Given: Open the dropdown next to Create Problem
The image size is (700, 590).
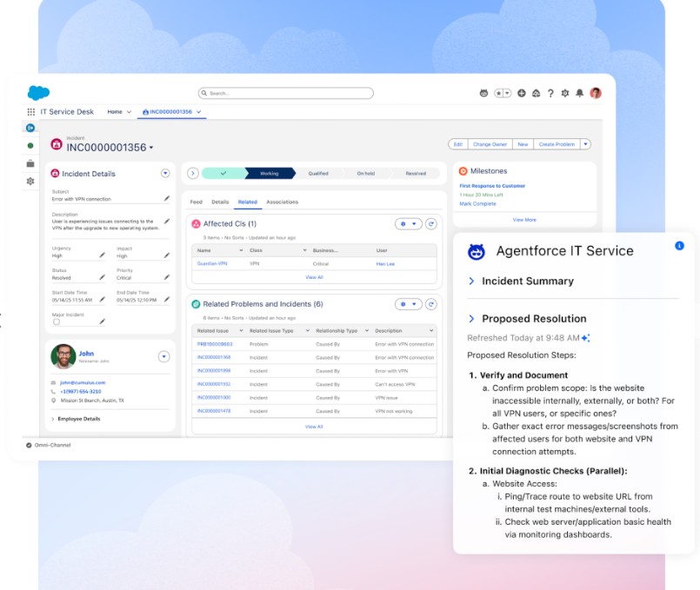Looking at the screenshot, I should 585,144.
